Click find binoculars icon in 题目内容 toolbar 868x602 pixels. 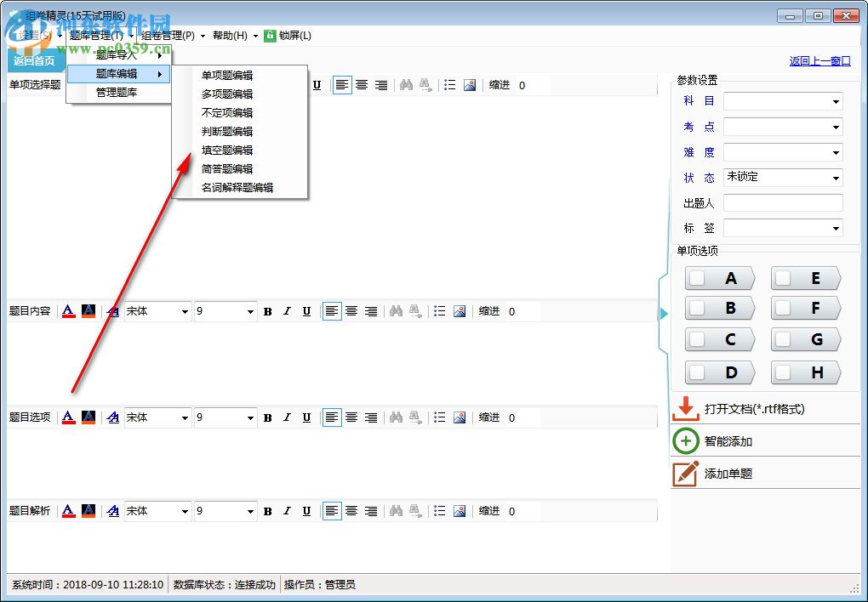[x=396, y=311]
